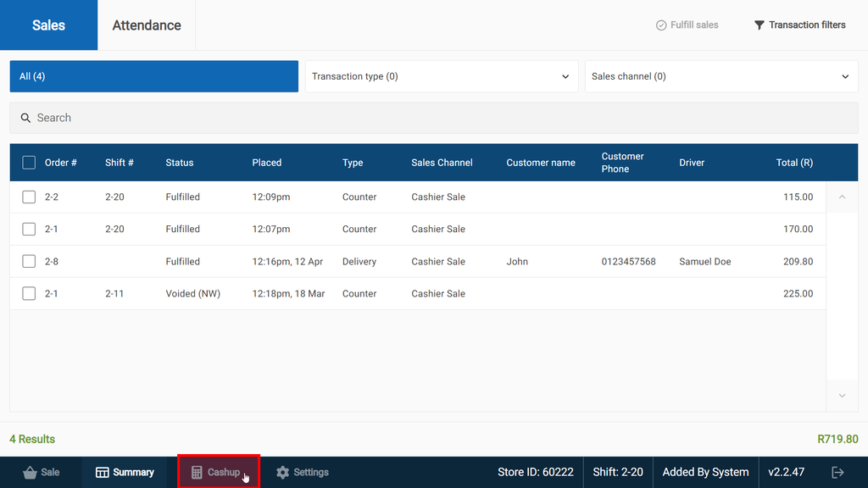The image size is (868, 488).
Task: Open the Cashup calculator icon
Action: [x=197, y=473]
